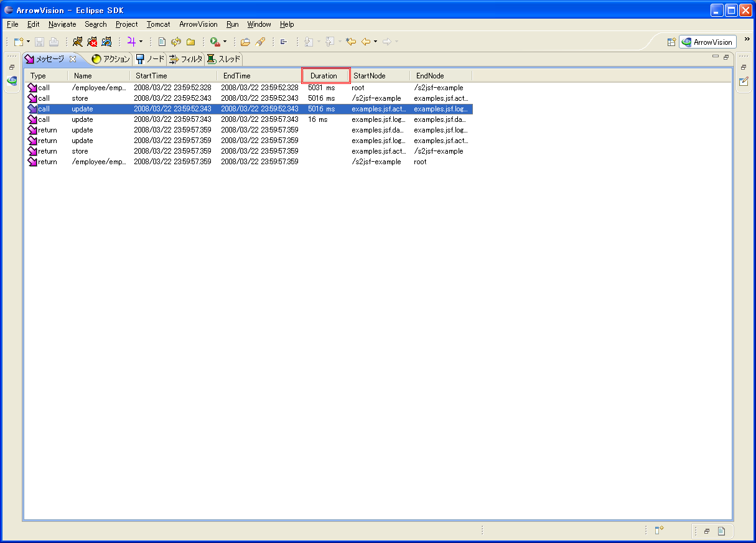Show more perspectives with the chevron
This screenshot has width=756, height=543.
click(747, 39)
